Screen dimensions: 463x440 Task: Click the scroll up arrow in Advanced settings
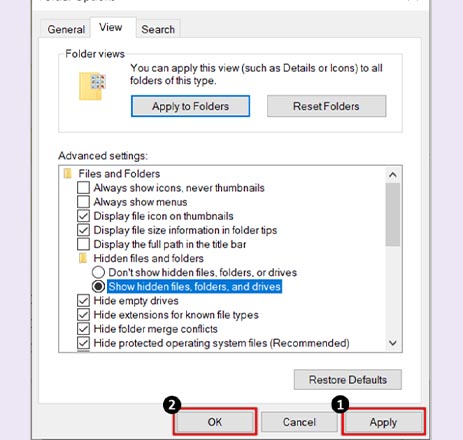[393, 175]
